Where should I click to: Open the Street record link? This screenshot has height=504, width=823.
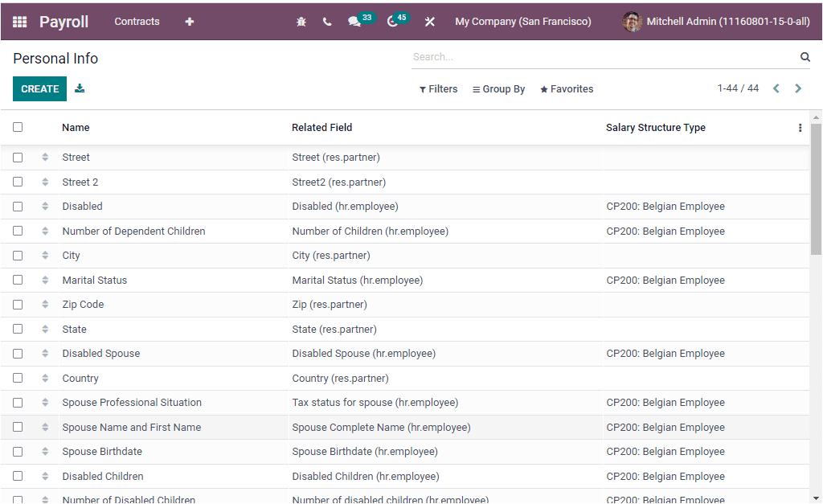coord(76,158)
